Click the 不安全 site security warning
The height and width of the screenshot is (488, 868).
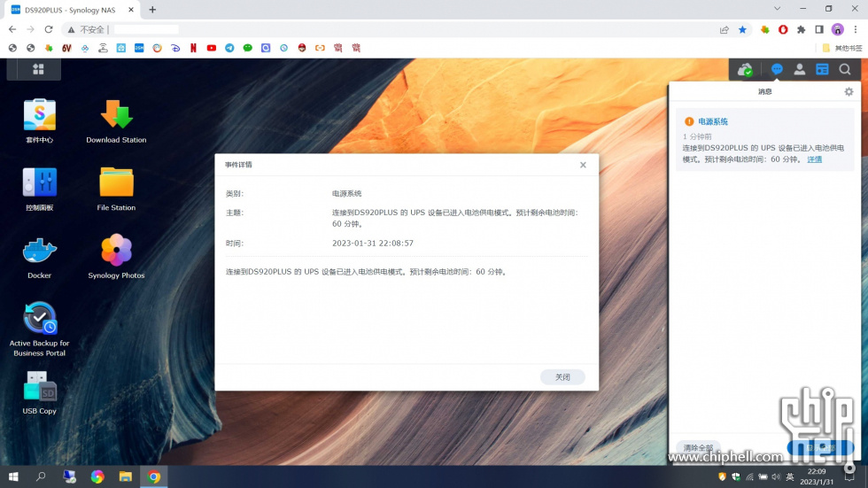[87, 29]
